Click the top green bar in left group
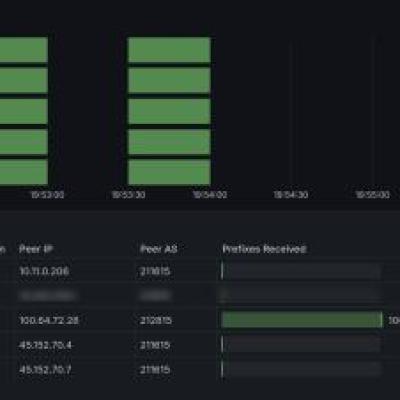400x400 pixels. 24,50
